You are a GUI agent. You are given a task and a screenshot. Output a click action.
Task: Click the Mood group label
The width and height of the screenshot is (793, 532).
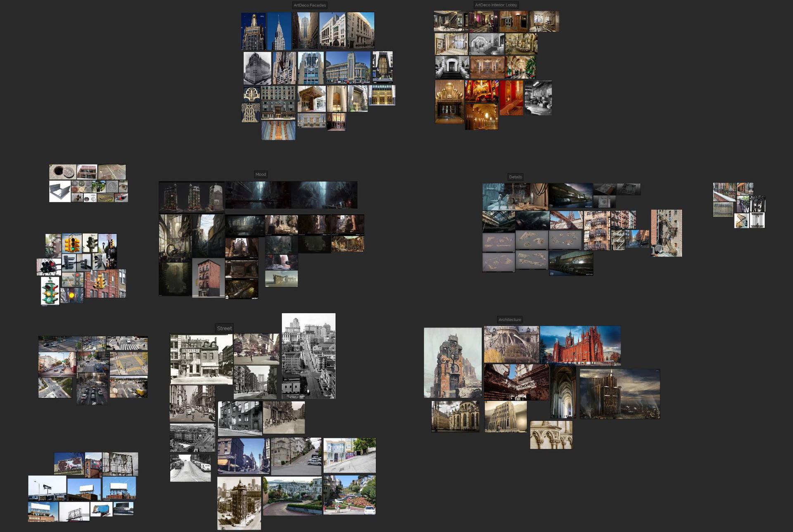(261, 174)
